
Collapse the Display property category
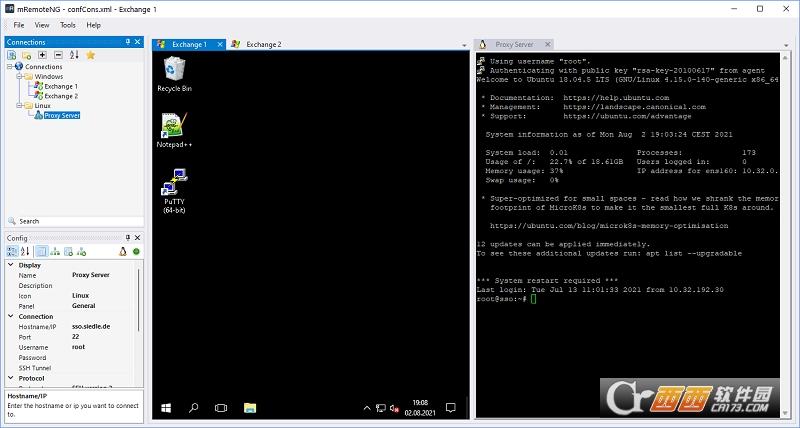(x=10, y=265)
